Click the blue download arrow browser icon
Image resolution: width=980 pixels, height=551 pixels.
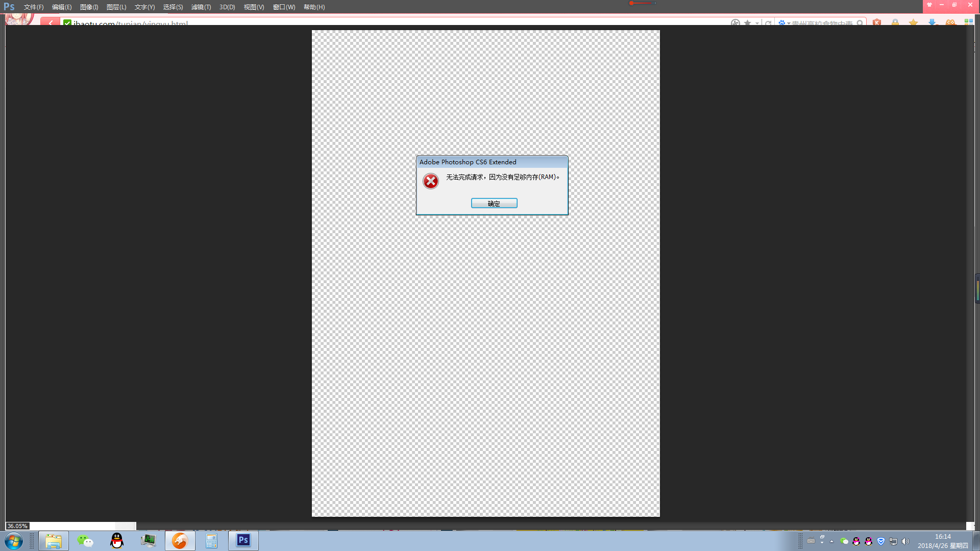click(x=932, y=22)
